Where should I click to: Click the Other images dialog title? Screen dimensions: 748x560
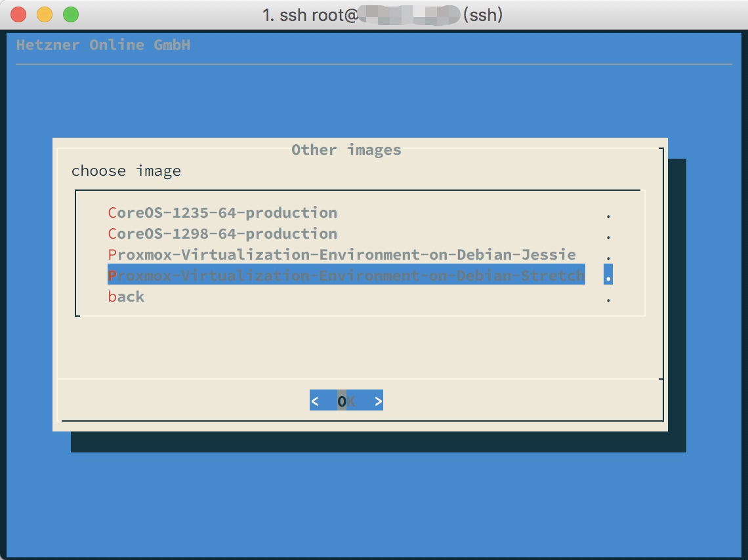click(x=346, y=150)
